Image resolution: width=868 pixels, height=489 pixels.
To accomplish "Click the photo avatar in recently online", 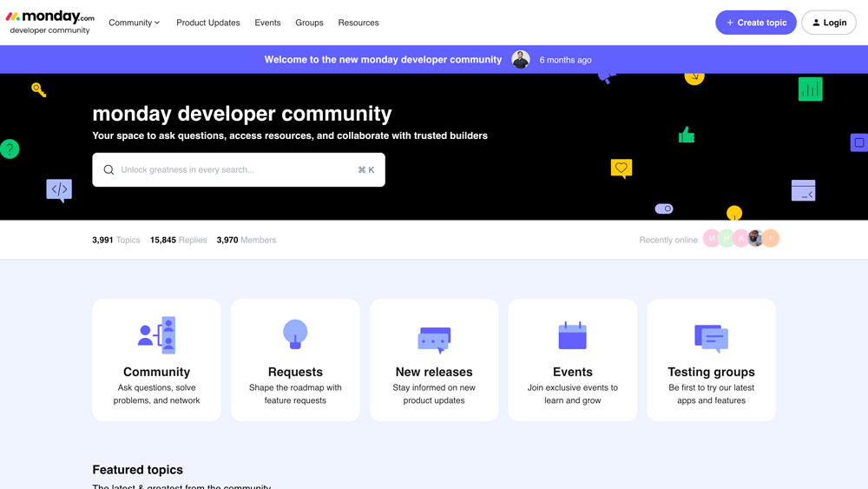I will 756,238.
